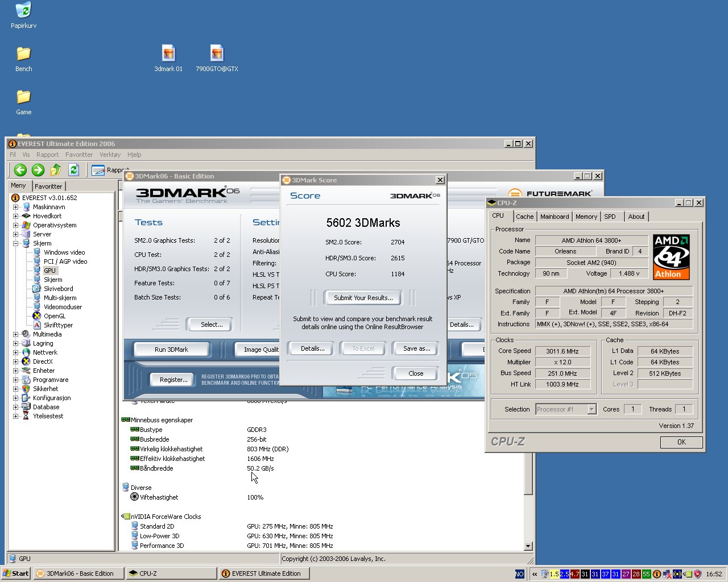This screenshot has width=728, height=582.
Task: Expand Maskinnavn node in EVEREST tree
Action: [x=15, y=207]
